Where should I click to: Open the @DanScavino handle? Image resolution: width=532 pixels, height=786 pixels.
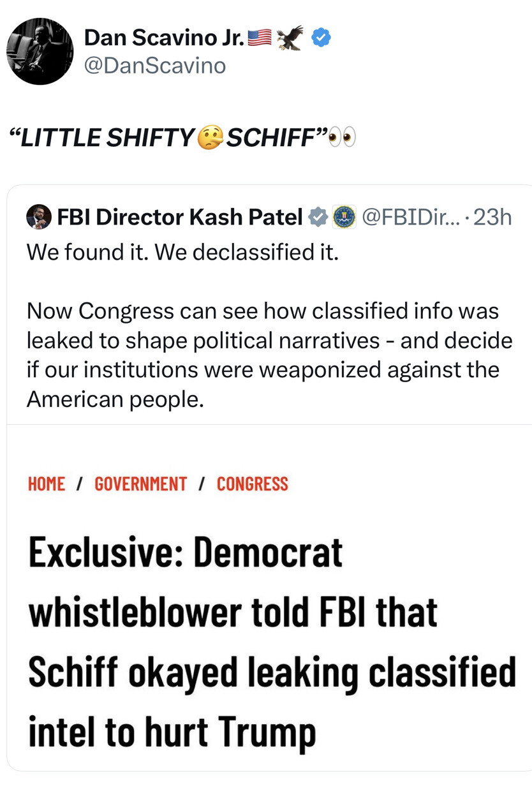click(x=155, y=65)
